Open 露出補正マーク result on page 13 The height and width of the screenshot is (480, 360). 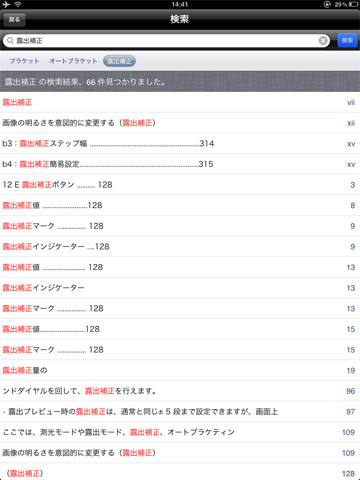tap(180, 309)
